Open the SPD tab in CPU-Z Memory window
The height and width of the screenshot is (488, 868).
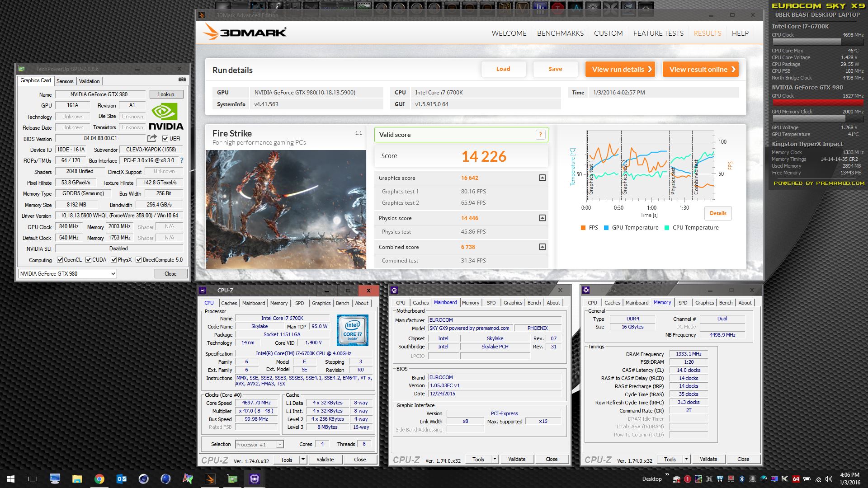[683, 303]
